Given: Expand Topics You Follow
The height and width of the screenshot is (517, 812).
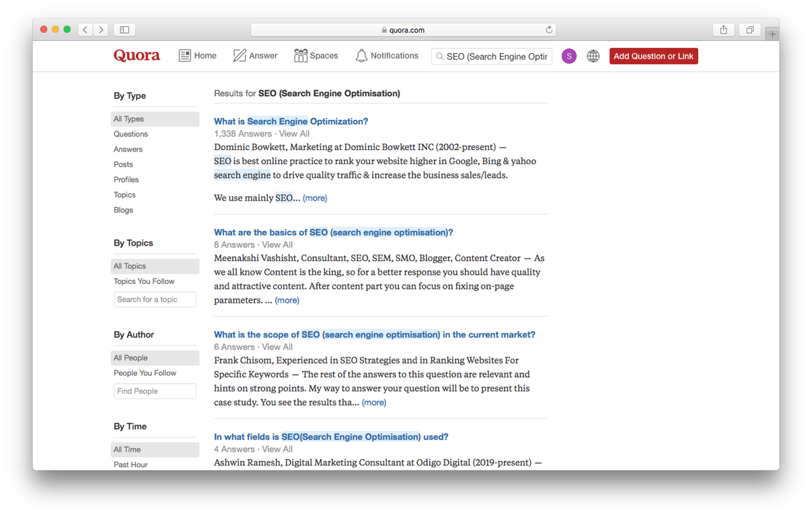Looking at the screenshot, I should click(x=144, y=281).
